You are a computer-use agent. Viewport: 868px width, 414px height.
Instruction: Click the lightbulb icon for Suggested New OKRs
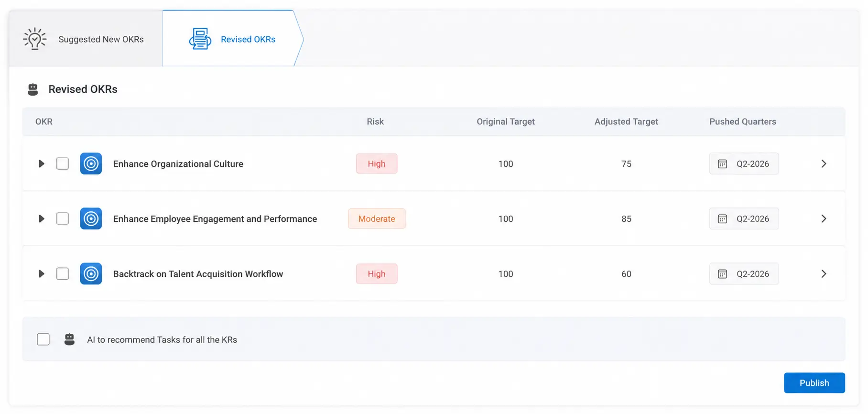[34, 39]
